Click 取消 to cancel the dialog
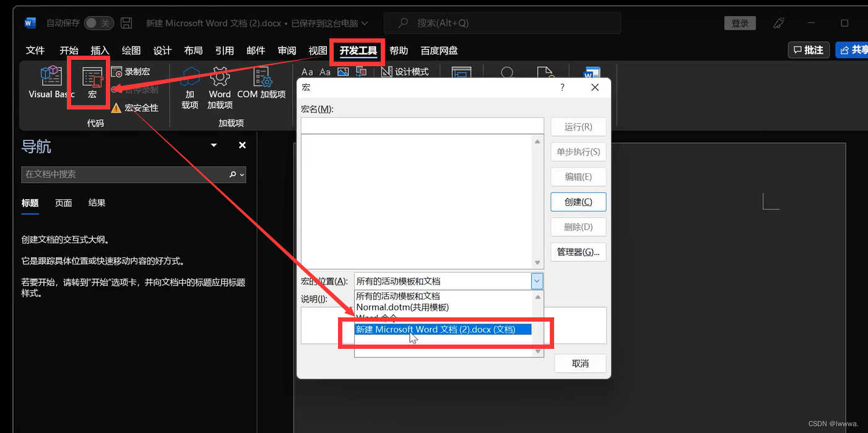The height and width of the screenshot is (433, 868). pyautogui.click(x=580, y=363)
